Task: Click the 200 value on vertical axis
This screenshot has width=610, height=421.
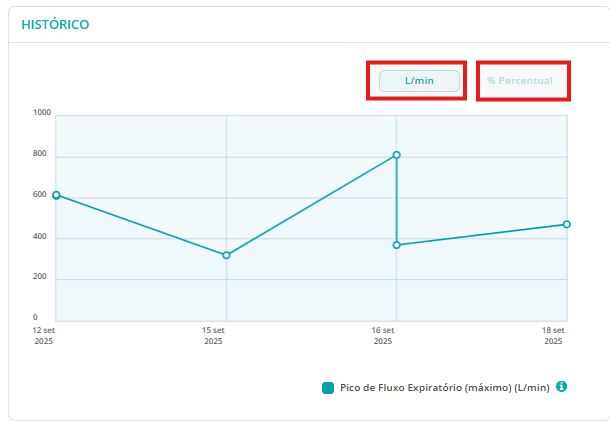Action: pyautogui.click(x=40, y=277)
